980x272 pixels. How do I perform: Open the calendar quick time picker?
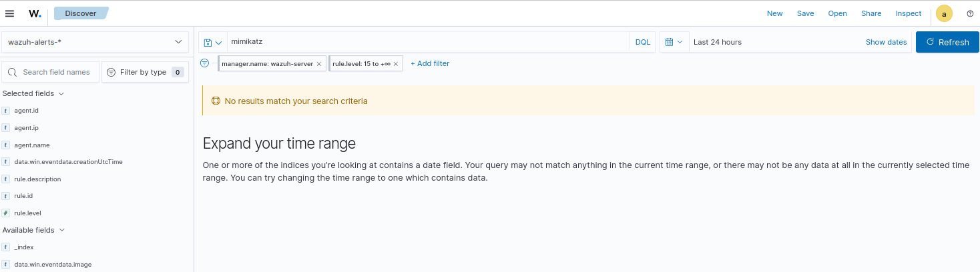674,42
